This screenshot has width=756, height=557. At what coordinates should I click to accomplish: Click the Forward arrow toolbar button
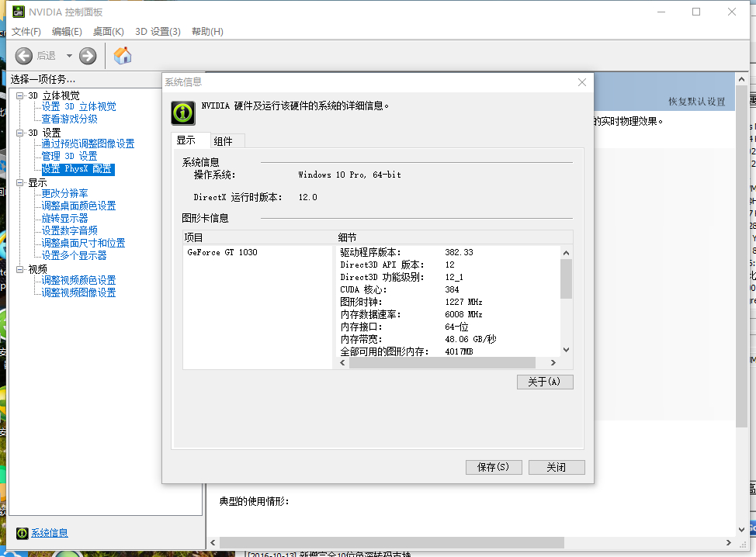(x=88, y=56)
